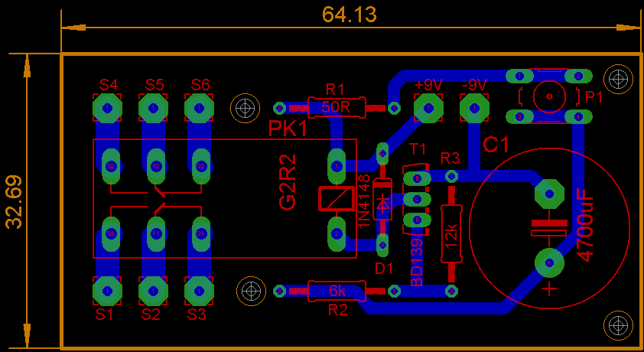Select the T1 transistor designator

(x=418, y=149)
